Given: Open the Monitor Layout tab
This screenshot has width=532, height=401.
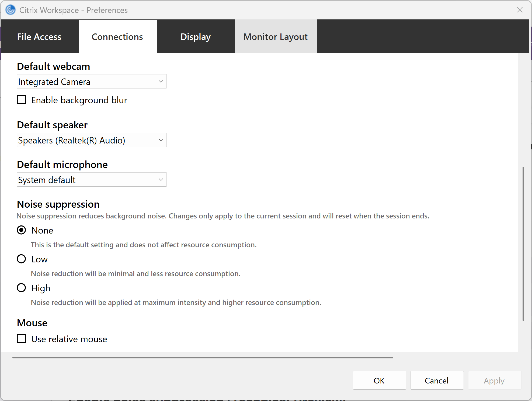Looking at the screenshot, I should pyautogui.click(x=275, y=37).
